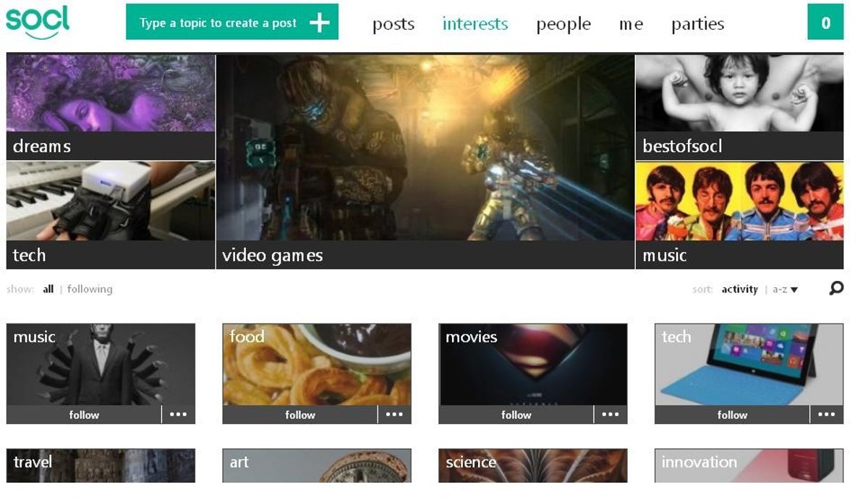Sort interests by activity
The width and height of the screenshot is (868, 498).
point(739,290)
